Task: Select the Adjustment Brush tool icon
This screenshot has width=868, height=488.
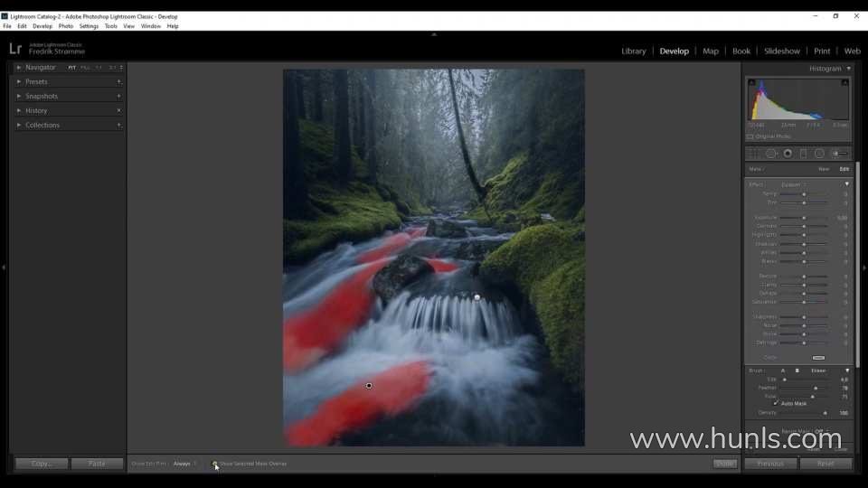Action: pos(840,154)
